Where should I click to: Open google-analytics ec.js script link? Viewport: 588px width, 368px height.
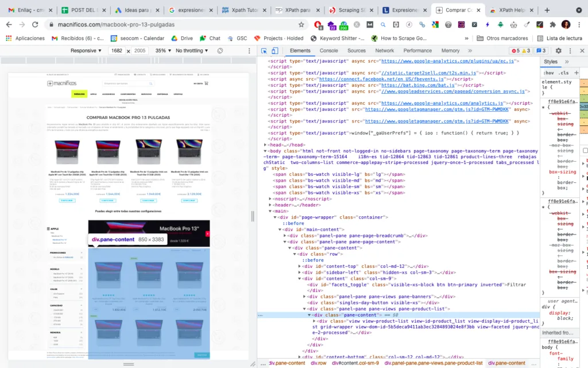448,61
